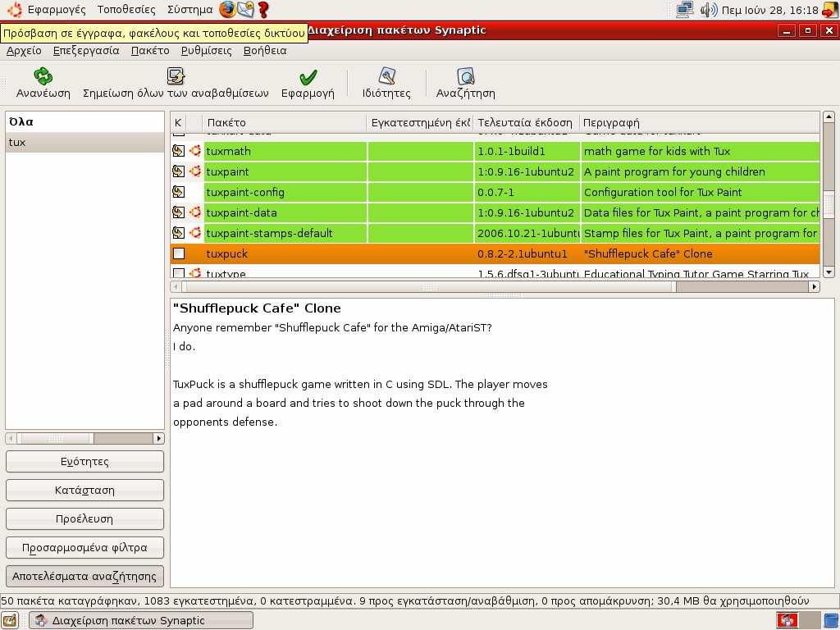Click the Ενότητες button

84,461
